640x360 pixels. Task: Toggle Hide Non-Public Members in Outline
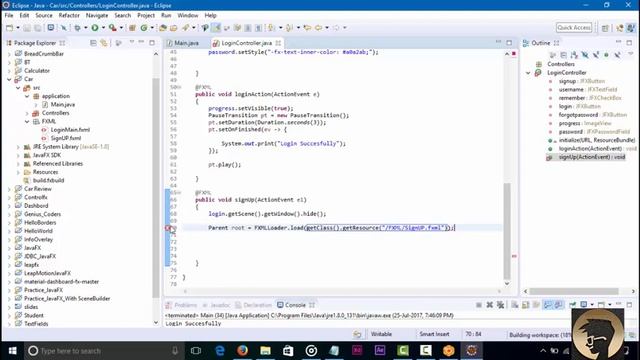click(x=607, y=55)
